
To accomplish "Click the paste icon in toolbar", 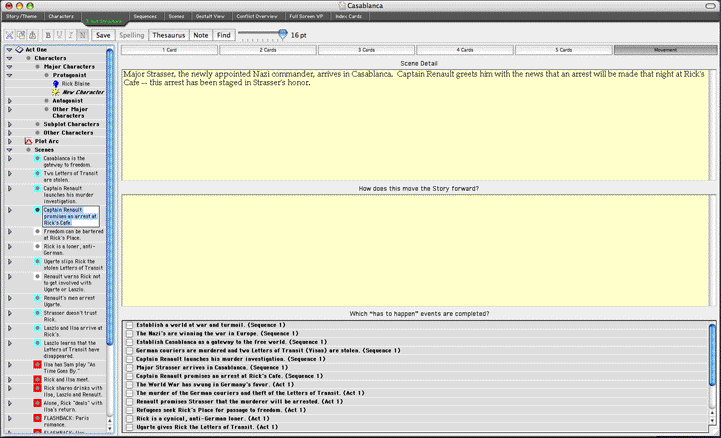I will pyautogui.click(x=31, y=35).
